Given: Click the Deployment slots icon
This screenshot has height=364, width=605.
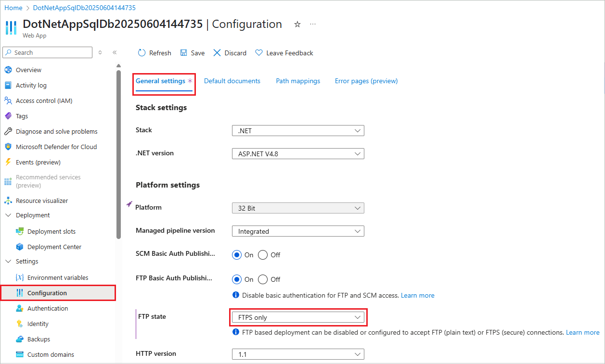Looking at the screenshot, I should click(x=20, y=231).
